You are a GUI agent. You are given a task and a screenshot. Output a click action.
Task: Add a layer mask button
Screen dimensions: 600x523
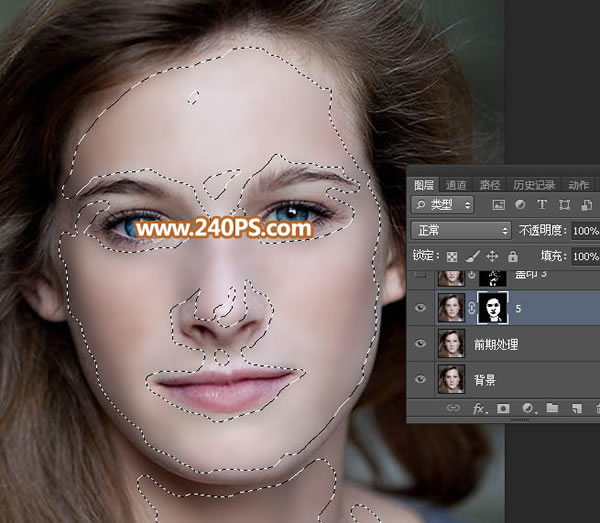(503, 408)
